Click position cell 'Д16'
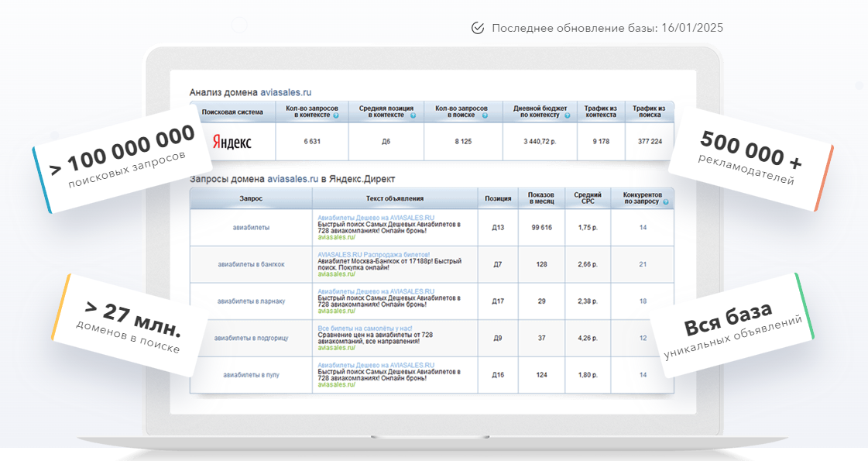The height and width of the screenshot is (461, 868). [x=498, y=375]
